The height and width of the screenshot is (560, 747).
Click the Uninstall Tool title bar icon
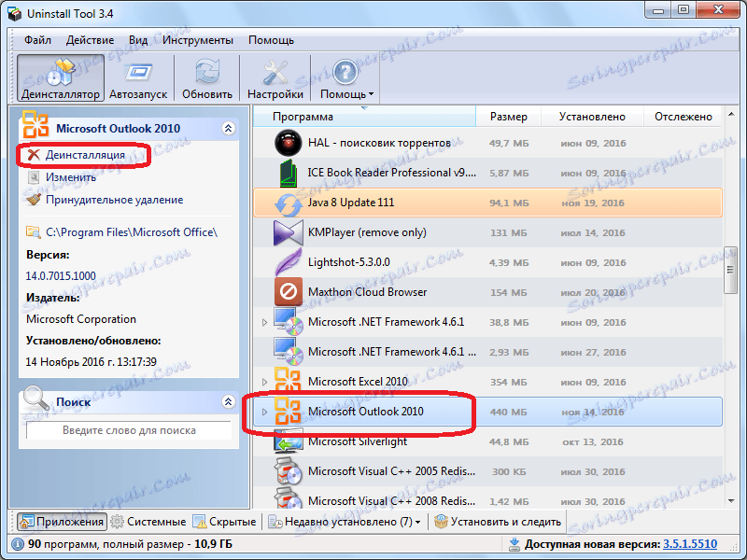(x=15, y=14)
